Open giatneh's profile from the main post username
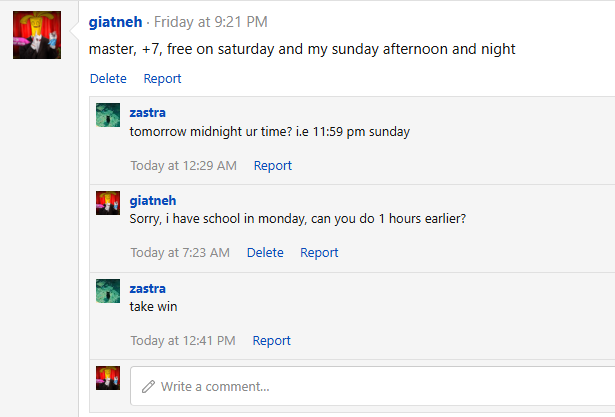615x417 pixels. [116, 21]
